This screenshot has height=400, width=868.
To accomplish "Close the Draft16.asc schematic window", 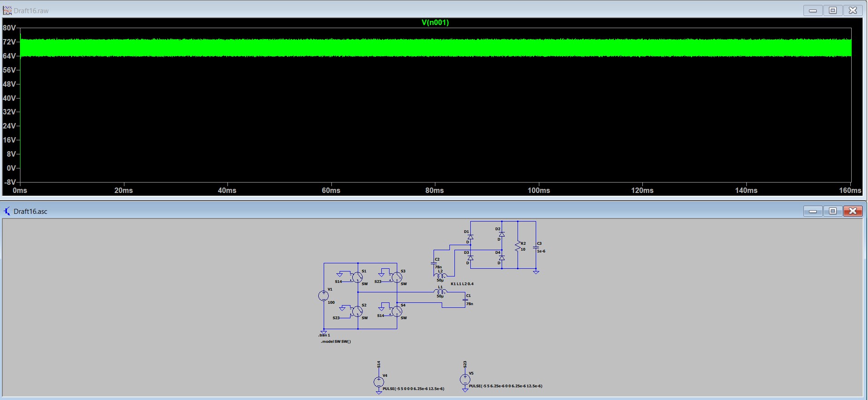I will (853, 211).
